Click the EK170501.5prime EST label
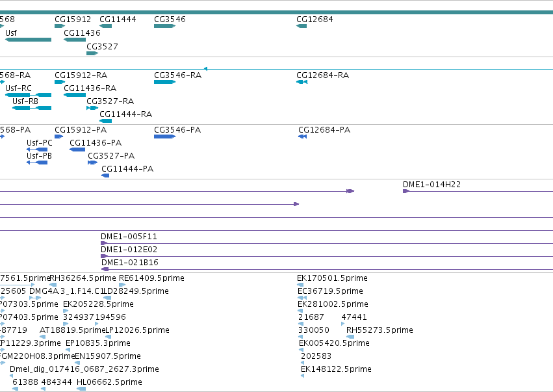The image size is (553, 392). (332, 278)
